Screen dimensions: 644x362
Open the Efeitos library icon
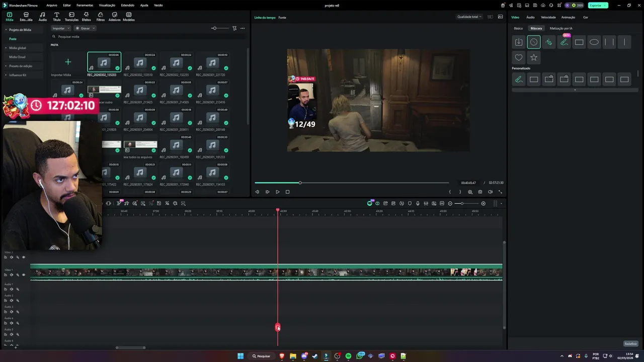pyautogui.click(x=86, y=17)
